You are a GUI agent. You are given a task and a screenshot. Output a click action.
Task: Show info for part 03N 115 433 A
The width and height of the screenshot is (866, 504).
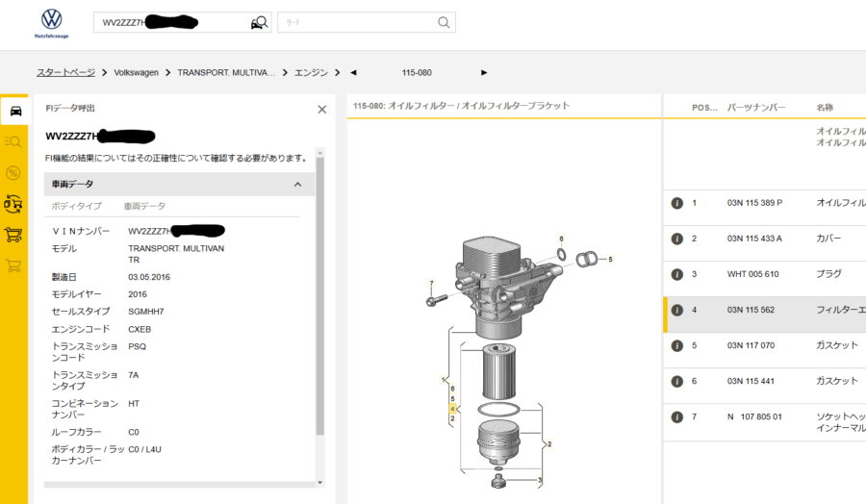pos(677,239)
